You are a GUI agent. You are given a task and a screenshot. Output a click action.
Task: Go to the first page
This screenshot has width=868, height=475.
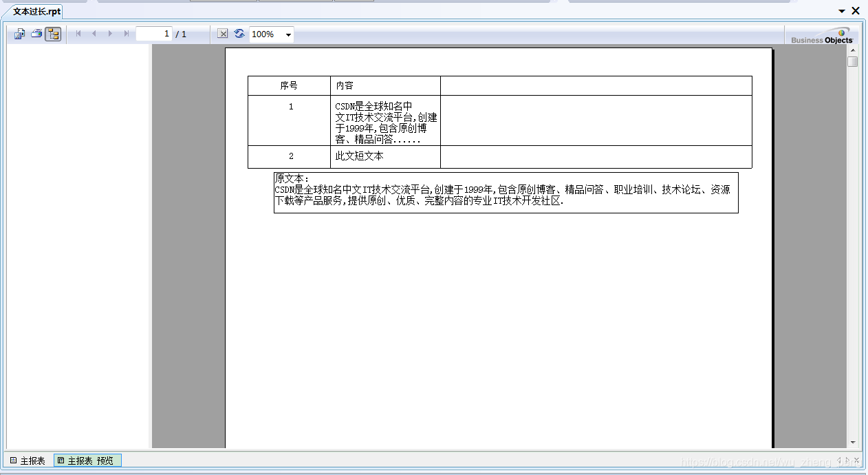tap(78, 34)
